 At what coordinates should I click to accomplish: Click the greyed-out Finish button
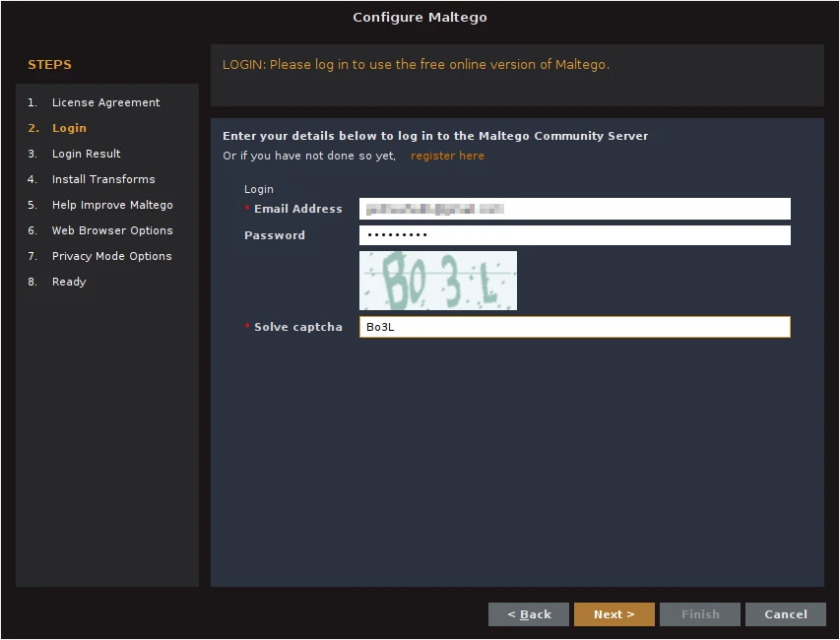tap(700, 614)
